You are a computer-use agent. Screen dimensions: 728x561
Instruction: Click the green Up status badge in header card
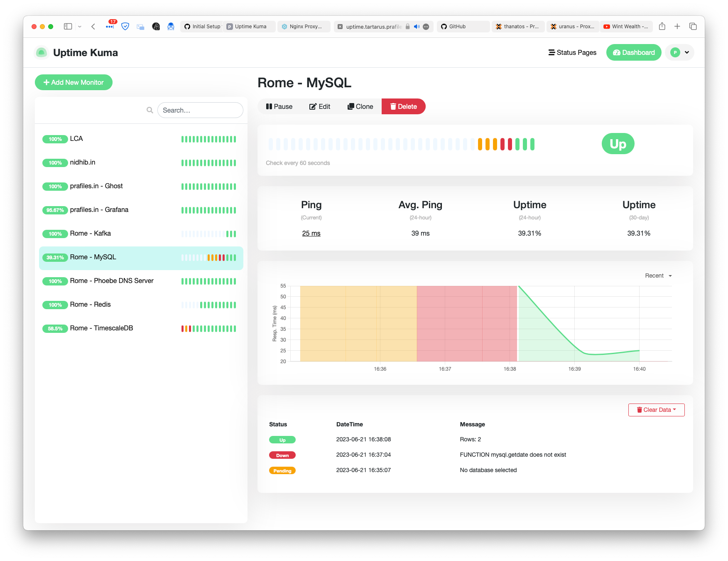[618, 144]
